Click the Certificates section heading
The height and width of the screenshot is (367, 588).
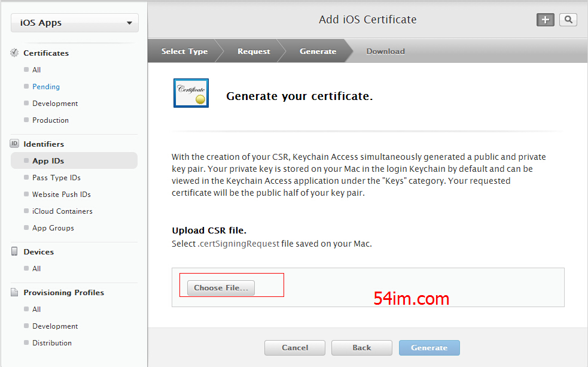click(x=46, y=53)
